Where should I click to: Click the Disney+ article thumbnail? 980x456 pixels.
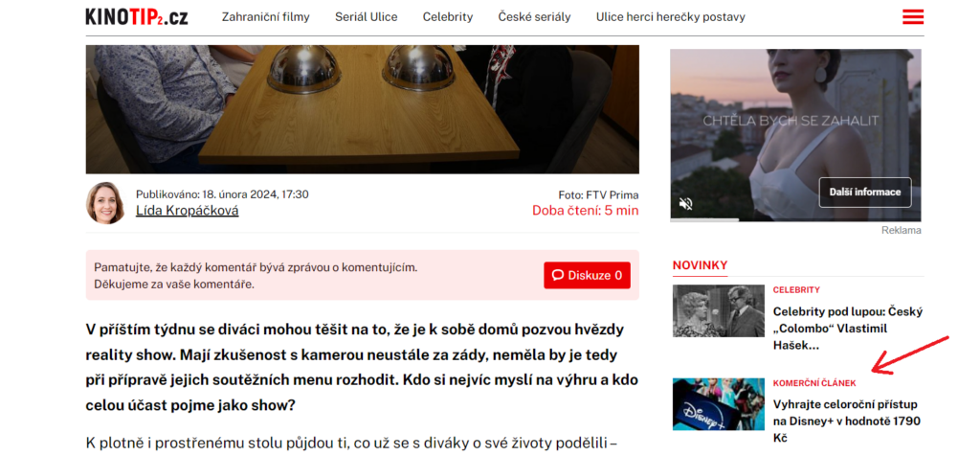pyautogui.click(x=719, y=404)
